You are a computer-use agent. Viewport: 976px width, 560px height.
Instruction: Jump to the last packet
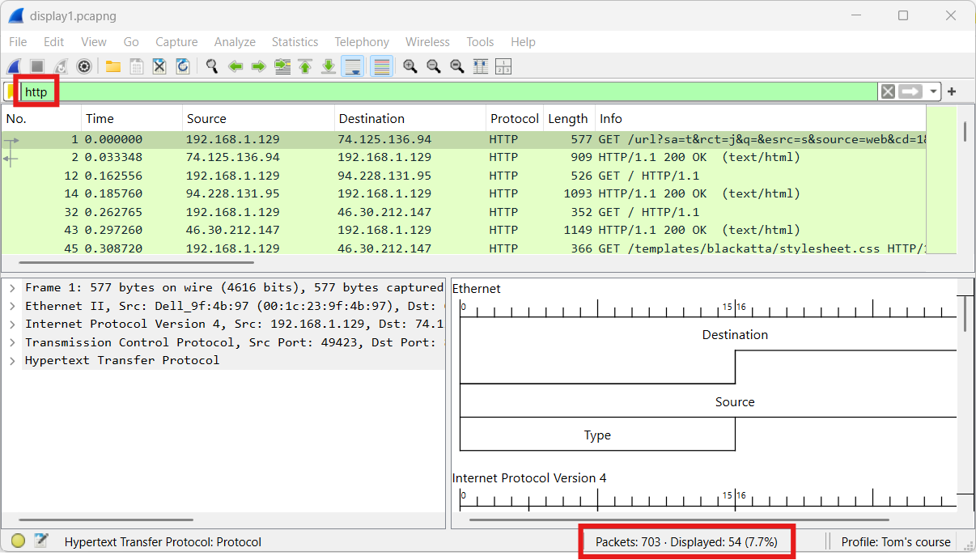329,66
